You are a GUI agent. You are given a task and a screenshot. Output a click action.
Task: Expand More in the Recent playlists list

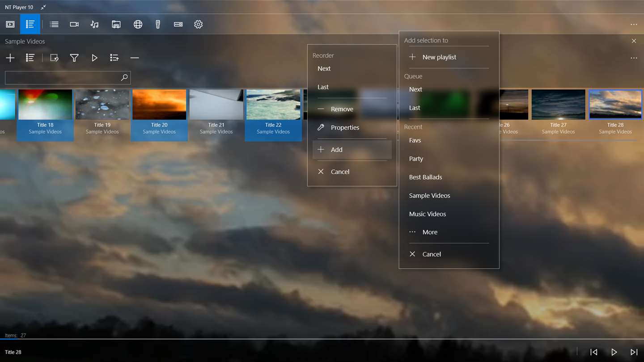[449, 232]
